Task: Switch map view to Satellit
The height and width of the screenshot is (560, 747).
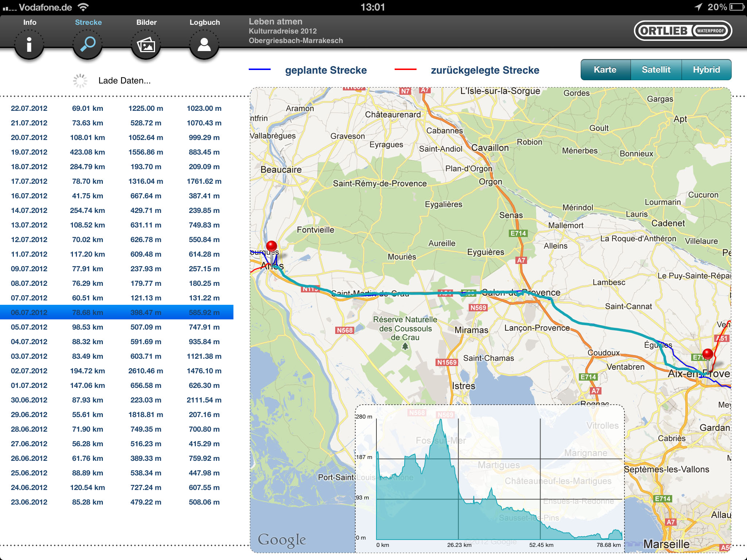Action: point(656,70)
